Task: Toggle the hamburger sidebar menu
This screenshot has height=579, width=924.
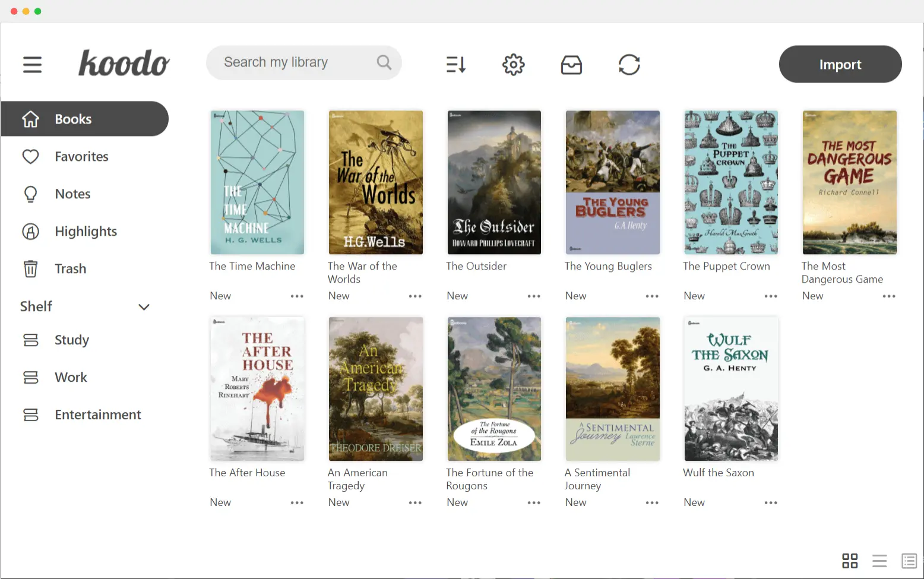Action: (33, 64)
